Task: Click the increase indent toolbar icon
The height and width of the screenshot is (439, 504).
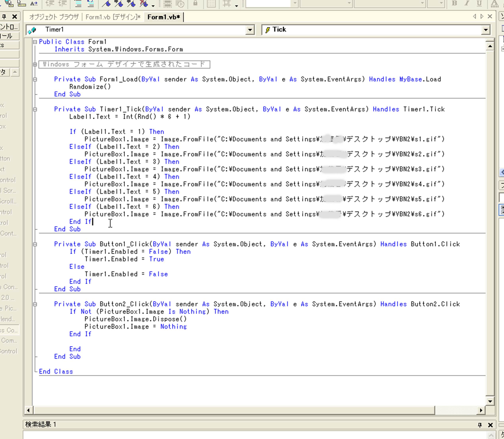Action: [63, 3]
